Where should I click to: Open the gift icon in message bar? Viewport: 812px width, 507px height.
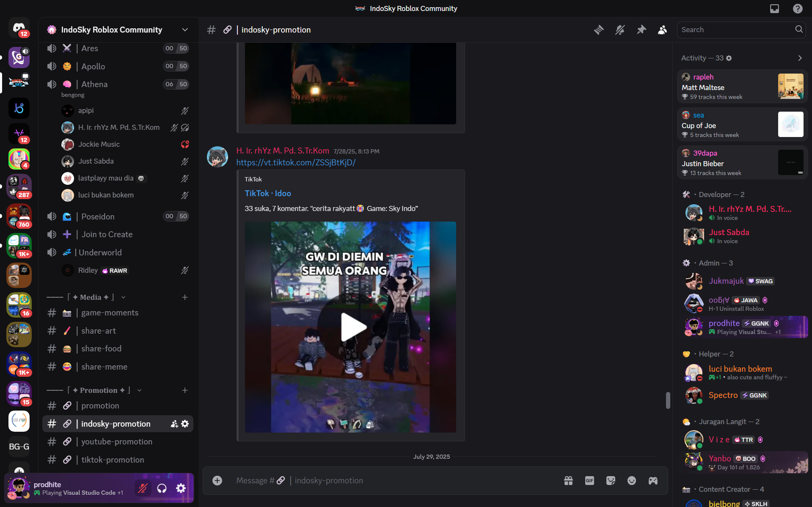click(568, 480)
